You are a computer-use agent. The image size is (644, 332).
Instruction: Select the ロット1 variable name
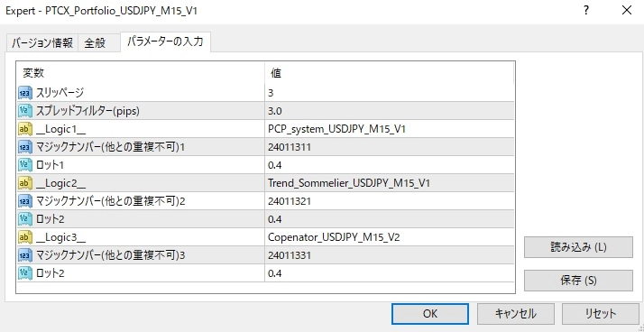tap(51, 166)
